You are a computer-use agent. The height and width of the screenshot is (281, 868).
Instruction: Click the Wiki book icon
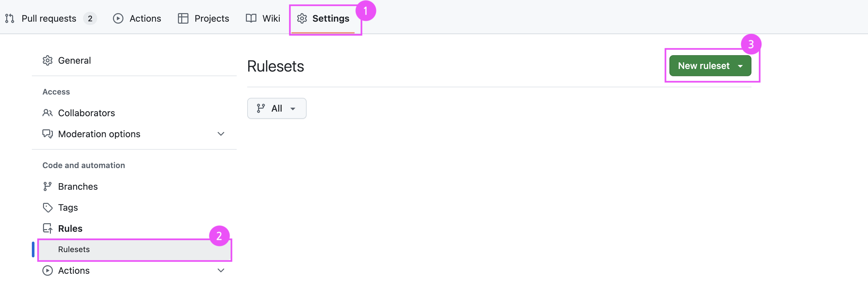click(251, 18)
